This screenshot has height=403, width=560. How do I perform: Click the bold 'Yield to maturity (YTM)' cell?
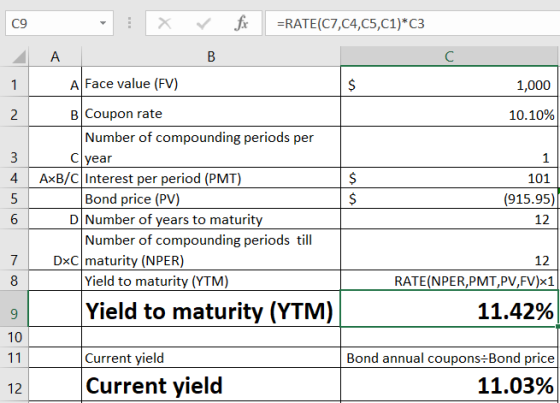click(211, 309)
